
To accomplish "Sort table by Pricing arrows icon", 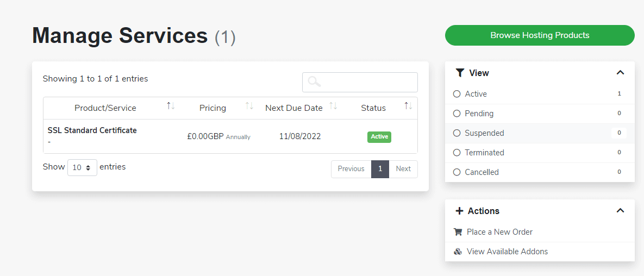I will [x=249, y=106].
